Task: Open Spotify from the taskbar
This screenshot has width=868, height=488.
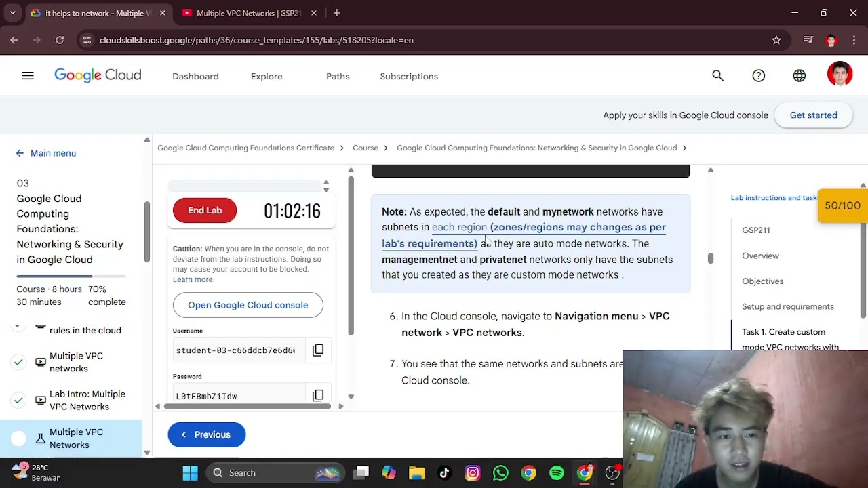Action: click(556, 472)
